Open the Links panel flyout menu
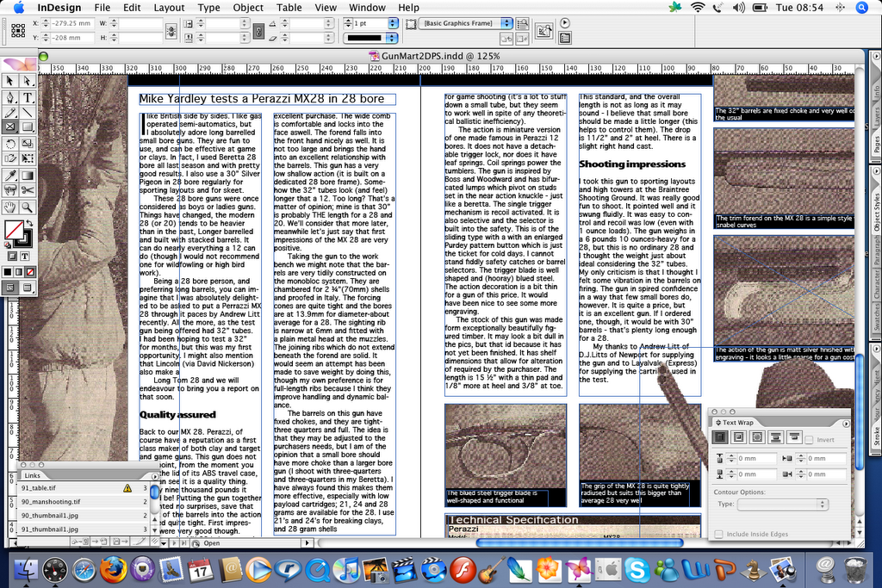The height and width of the screenshot is (588, 882). click(x=155, y=476)
